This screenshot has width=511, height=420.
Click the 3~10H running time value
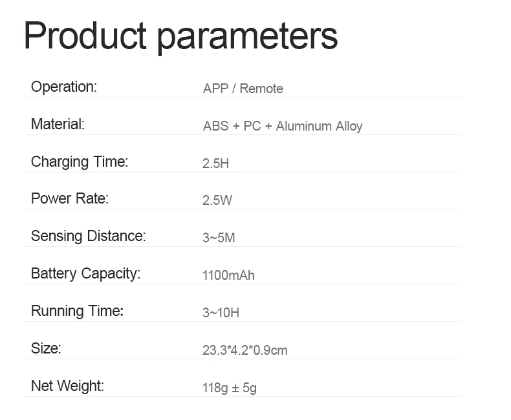coord(221,313)
